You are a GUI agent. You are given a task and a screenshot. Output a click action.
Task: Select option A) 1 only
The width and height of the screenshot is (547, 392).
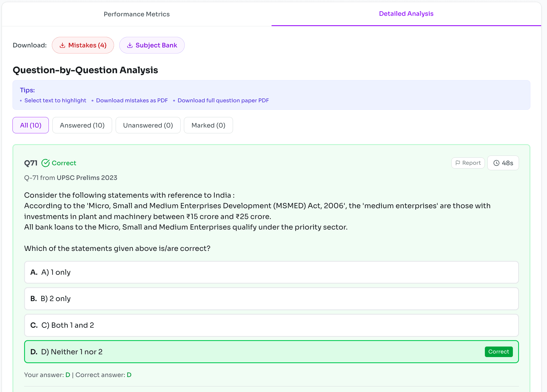point(271,272)
